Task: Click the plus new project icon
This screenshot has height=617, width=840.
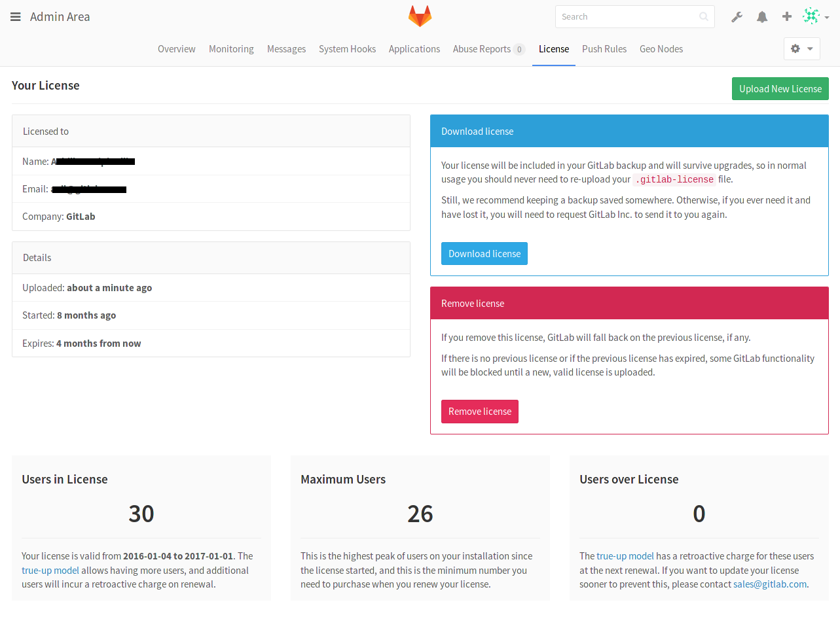Action: (x=786, y=17)
